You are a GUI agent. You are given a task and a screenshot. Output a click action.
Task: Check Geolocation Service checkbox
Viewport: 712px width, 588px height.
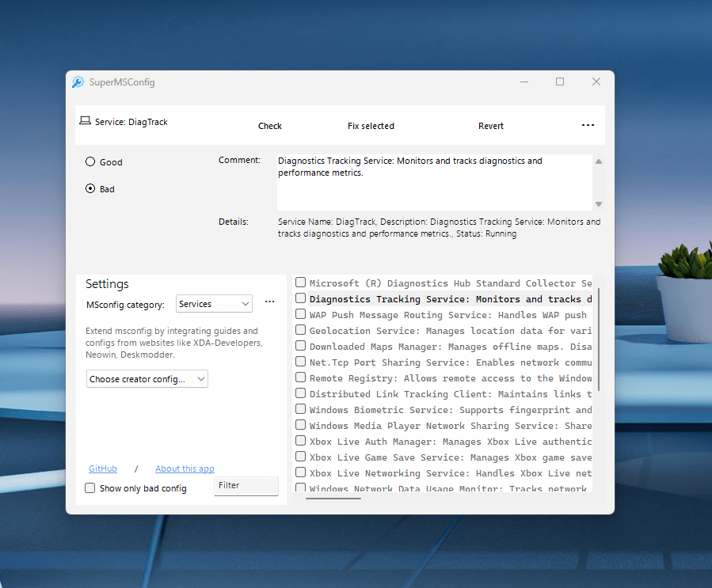click(300, 330)
